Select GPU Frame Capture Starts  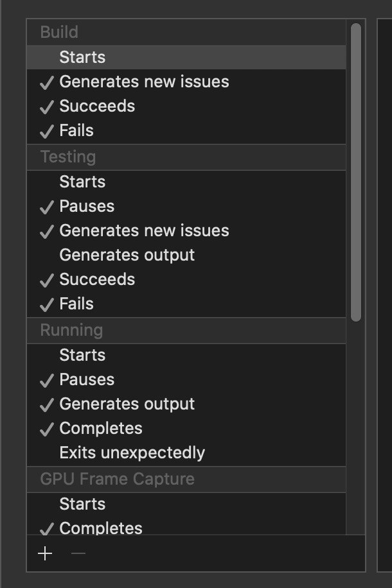[82, 504]
